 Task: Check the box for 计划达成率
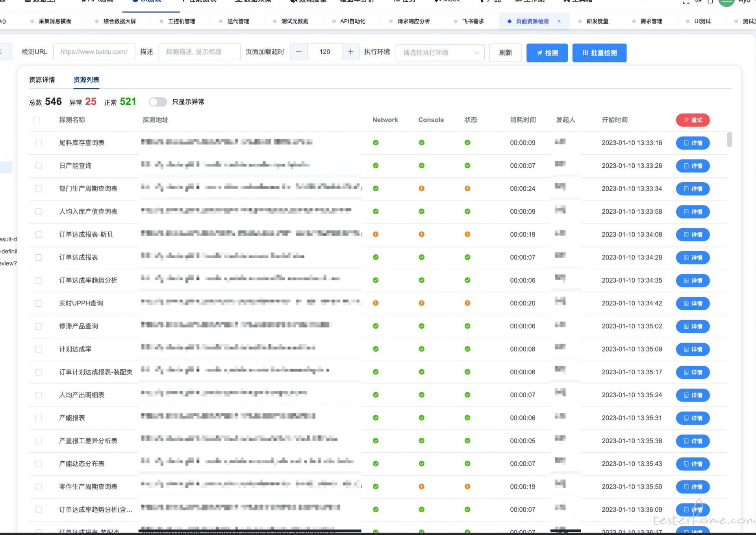point(39,349)
